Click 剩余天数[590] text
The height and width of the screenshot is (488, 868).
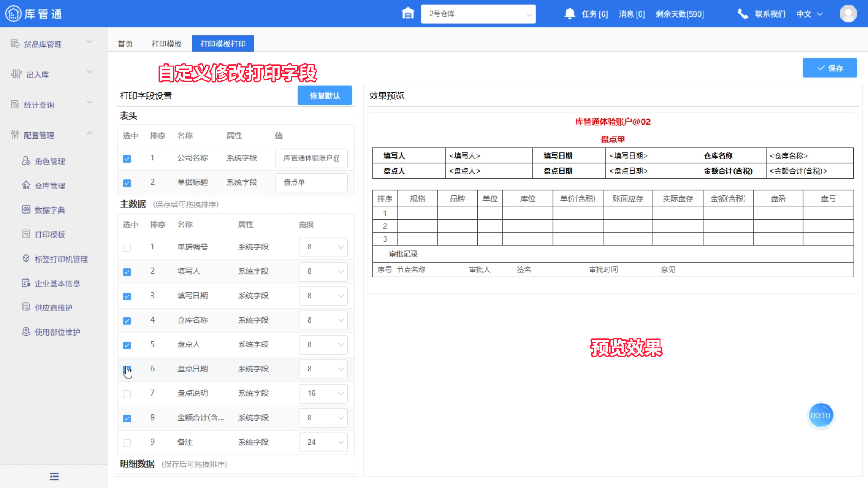680,14
